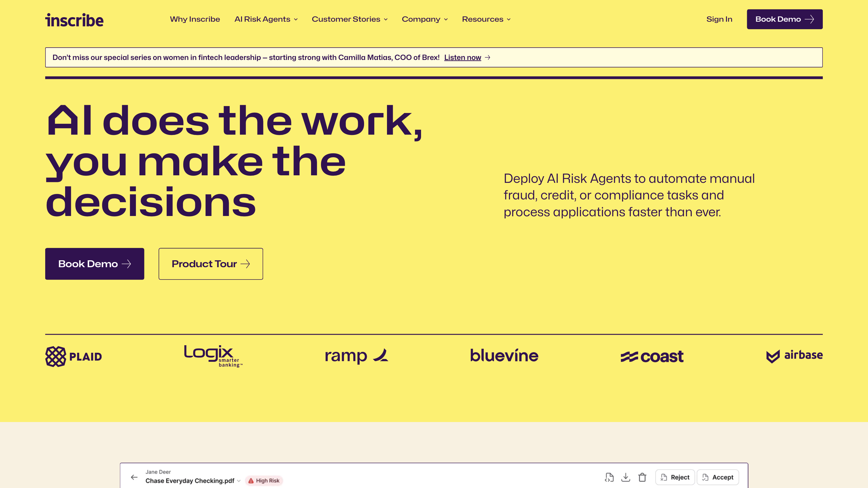The width and height of the screenshot is (868, 488).
Task: Click the Sign In link
Action: pos(719,19)
